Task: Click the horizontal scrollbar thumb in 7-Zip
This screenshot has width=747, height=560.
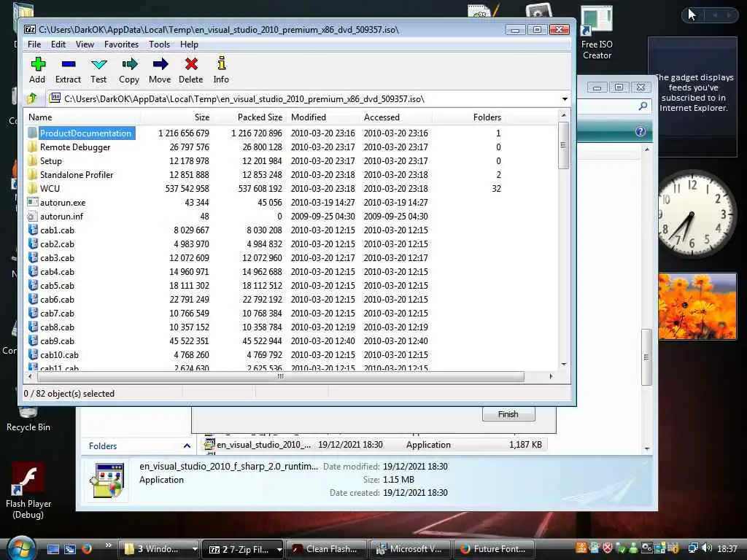Action: click(281, 377)
